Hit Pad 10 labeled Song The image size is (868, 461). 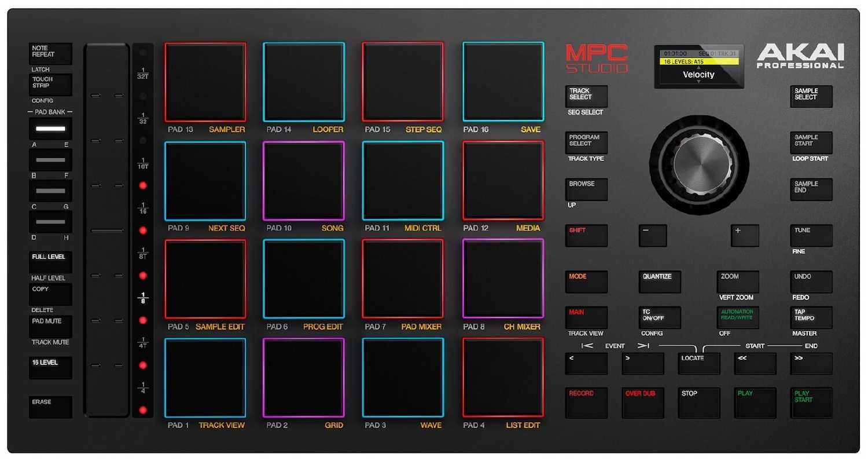304,181
